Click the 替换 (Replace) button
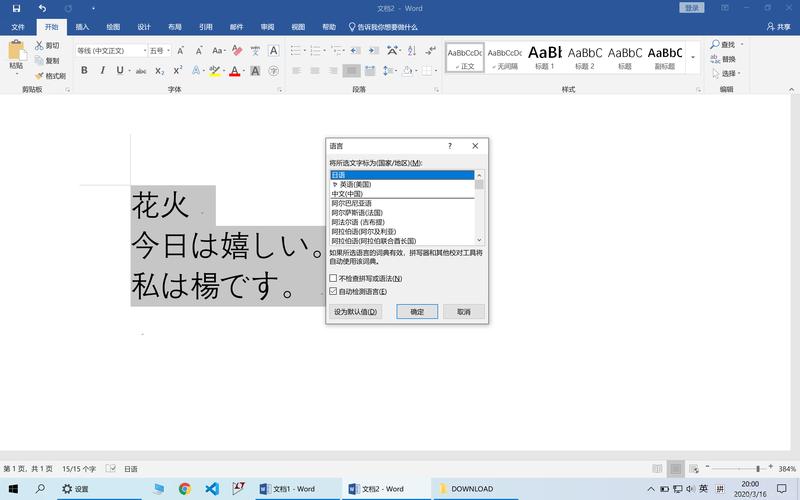This screenshot has height=500, width=800. click(723, 59)
